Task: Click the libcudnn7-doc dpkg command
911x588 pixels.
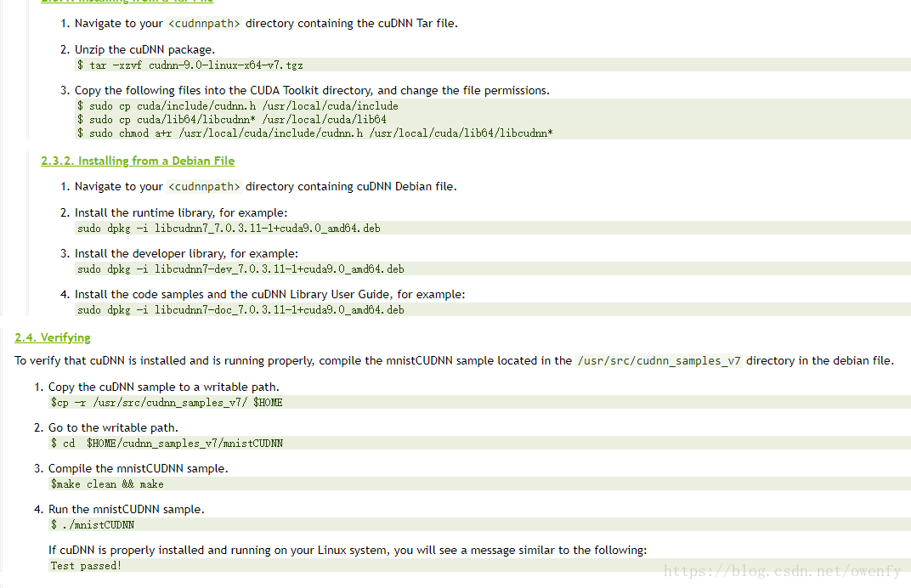Action: pyautogui.click(x=240, y=309)
